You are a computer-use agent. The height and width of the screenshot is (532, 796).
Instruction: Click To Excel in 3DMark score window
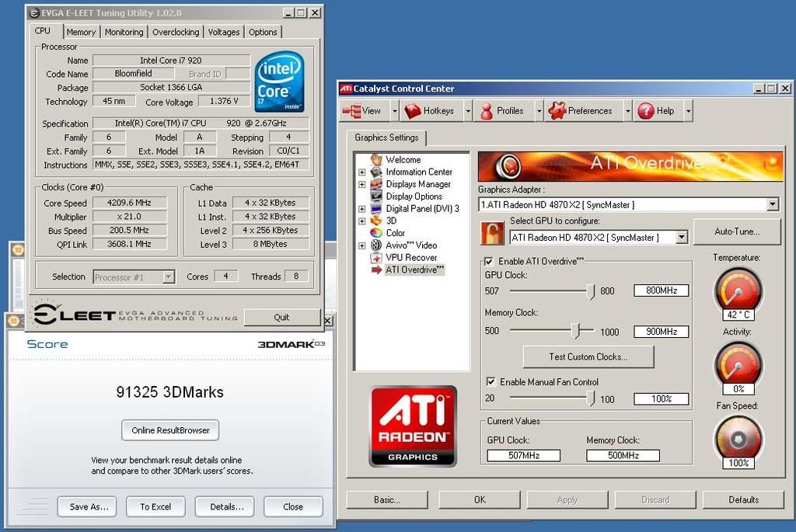pos(155,506)
